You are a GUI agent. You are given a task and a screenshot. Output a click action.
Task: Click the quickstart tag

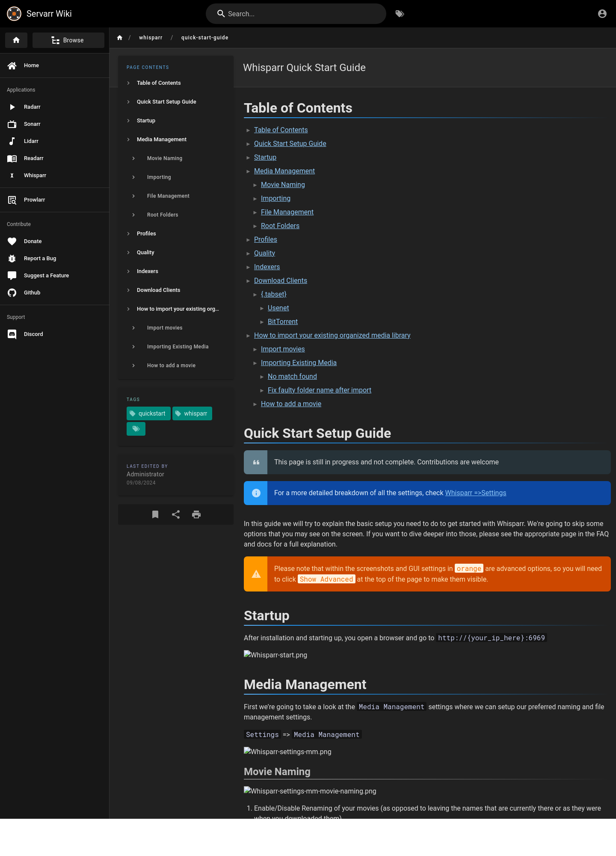[x=148, y=413]
